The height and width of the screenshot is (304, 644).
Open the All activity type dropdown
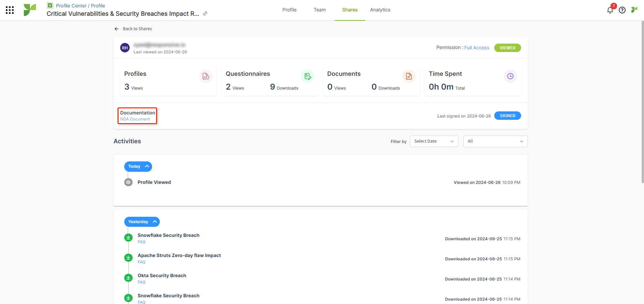495,141
